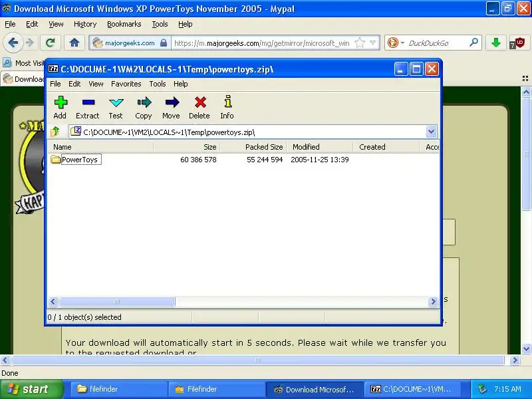
Task: Click the browser tab groups icon
Action: coord(525,78)
